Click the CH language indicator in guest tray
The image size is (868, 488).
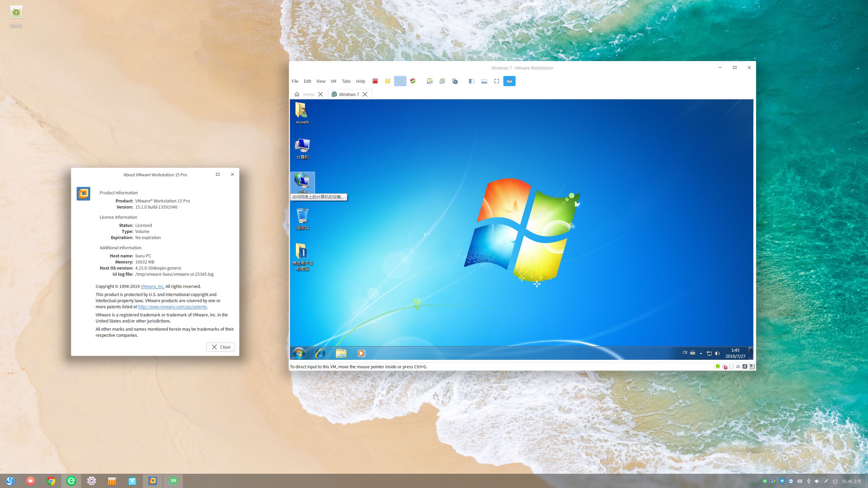[685, 353]
